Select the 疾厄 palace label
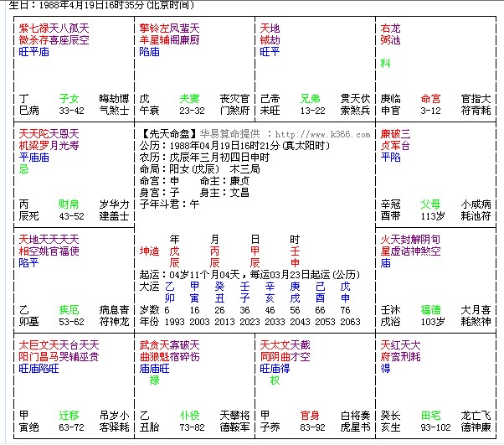504x445 pixels. [69, 310]
